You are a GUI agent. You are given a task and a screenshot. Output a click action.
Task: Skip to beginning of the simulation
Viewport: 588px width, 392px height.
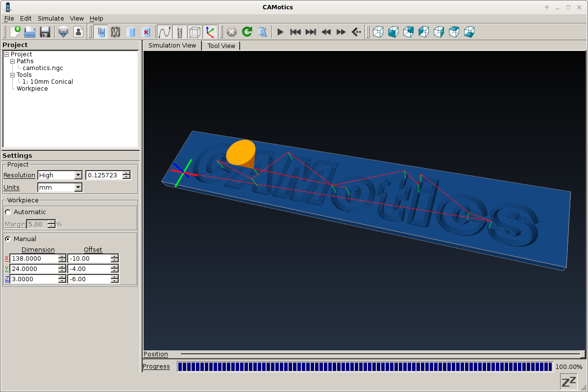coord(295,32)
